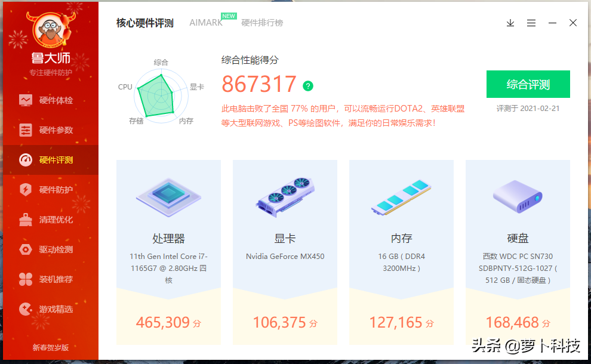This screenshot has width=591, height=364.
Task: Click the 内存 RAM stick image
Action: 401,197
